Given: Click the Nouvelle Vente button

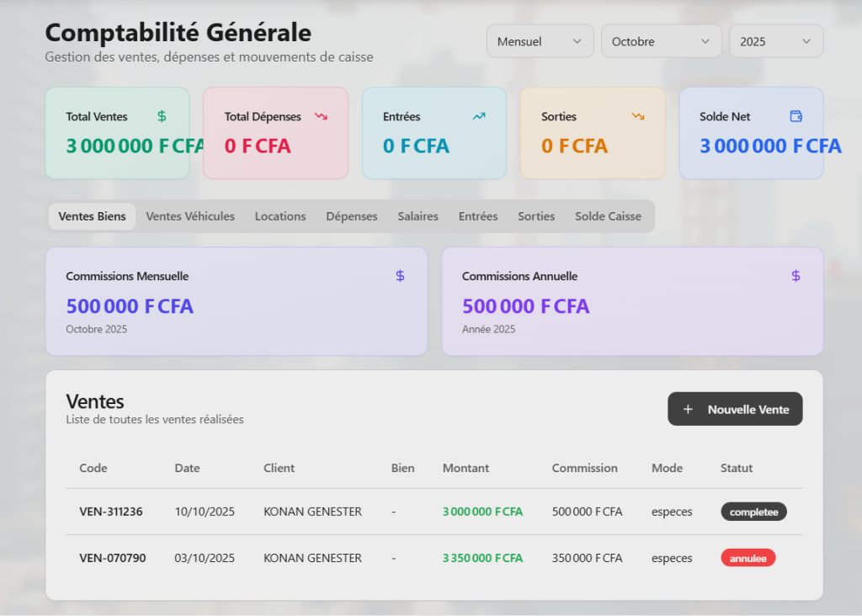Looking at the screenshot, I should 735,410.
